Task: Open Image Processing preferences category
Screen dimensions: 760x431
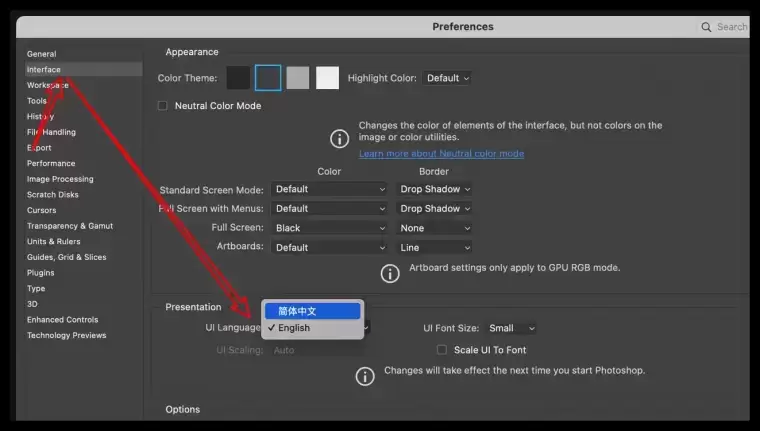Action: pyautogui.click(x=60, y=179)
